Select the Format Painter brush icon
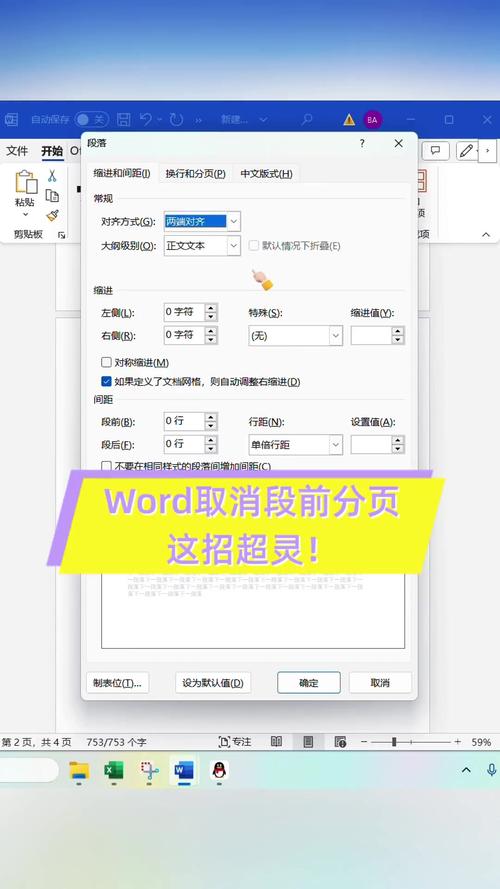This screenshot has width=500, height=889. click(52, 215)
